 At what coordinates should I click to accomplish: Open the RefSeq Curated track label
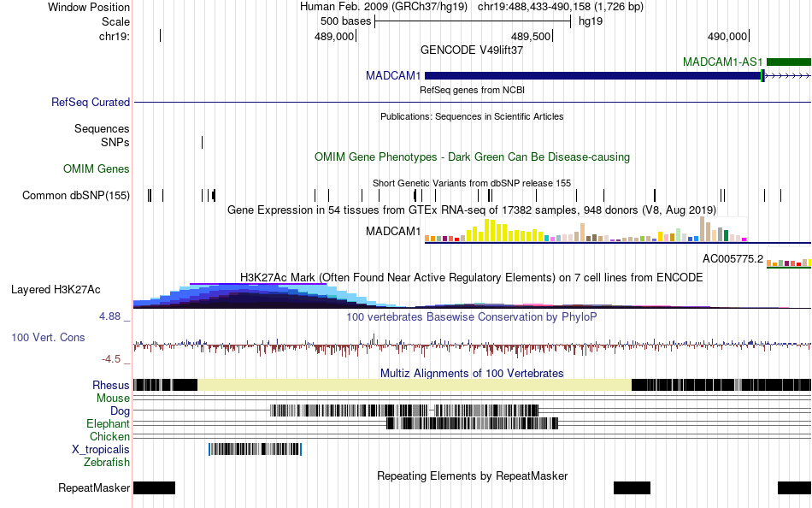pyautogui.click(x=91, y=102)
